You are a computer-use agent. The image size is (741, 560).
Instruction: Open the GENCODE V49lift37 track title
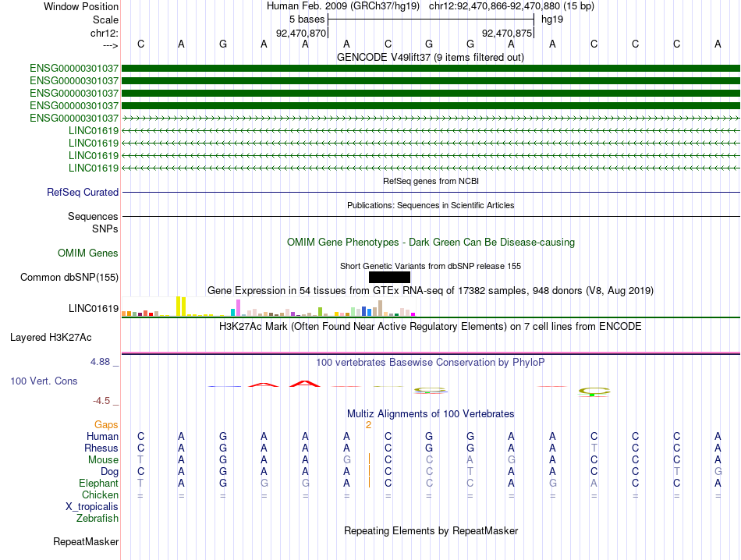tap(430, 57)
